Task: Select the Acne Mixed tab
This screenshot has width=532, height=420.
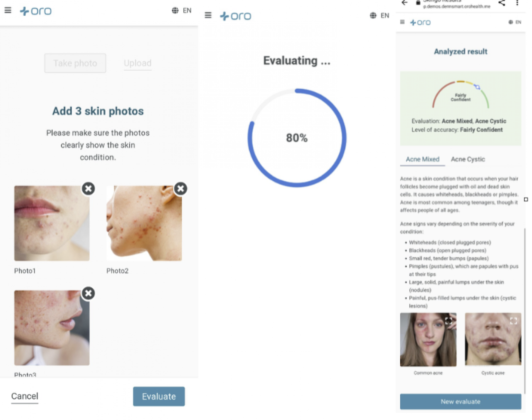Action: click(x=423, y=159)
